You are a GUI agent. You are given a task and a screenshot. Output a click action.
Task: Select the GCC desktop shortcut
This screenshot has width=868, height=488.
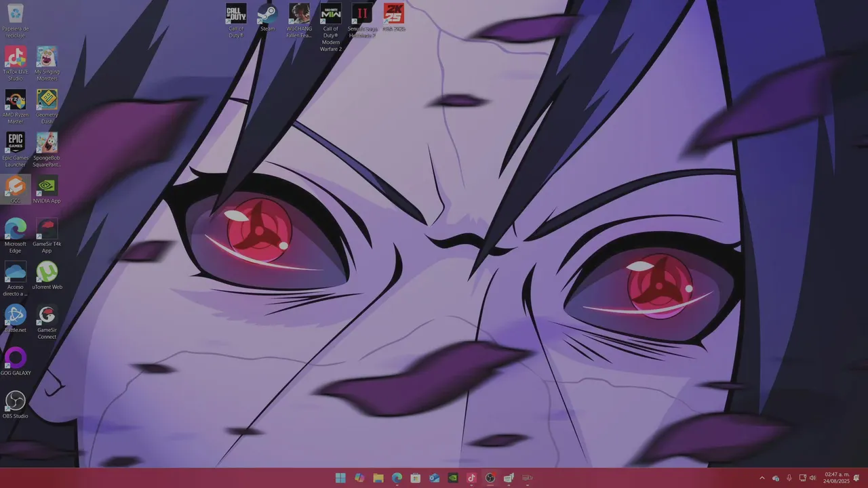tap(15, 189)
